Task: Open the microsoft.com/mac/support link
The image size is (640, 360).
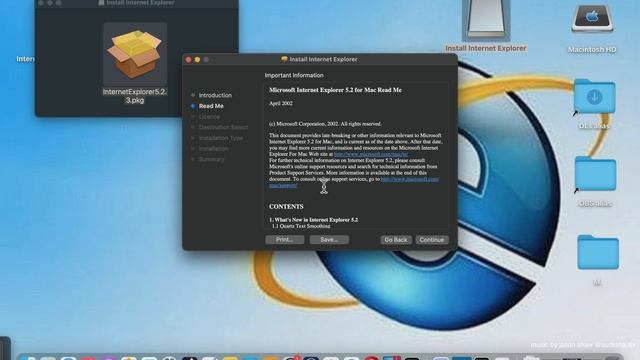Action: click(409, 179)
